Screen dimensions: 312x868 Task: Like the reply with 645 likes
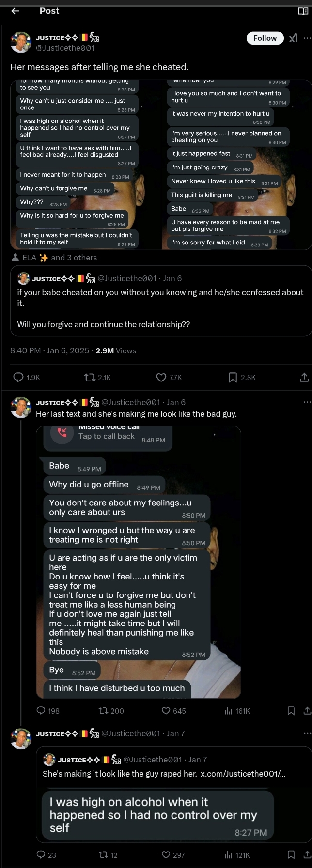click(166, 711)
